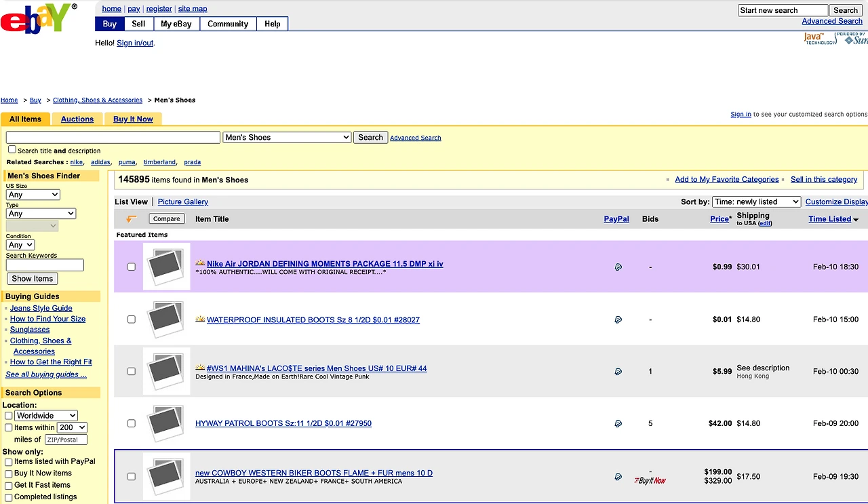The width and height of the screenshot is (868, 504).
Task: Click the Start new search input field
Action: point(783,10)
